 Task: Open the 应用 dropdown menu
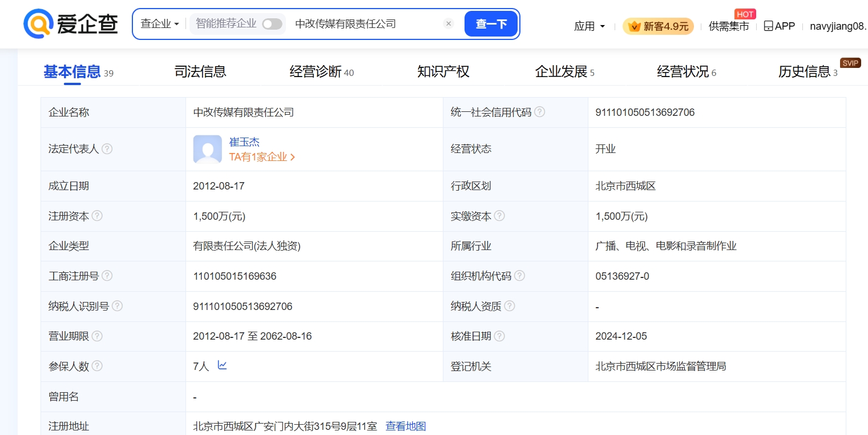(590, 26)
